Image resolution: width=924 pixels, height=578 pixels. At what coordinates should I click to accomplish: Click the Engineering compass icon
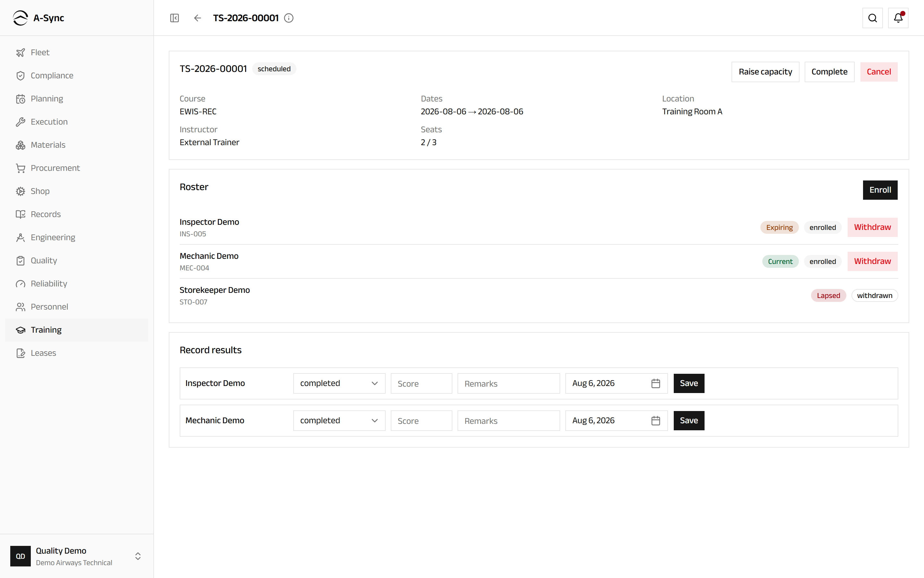21,237
